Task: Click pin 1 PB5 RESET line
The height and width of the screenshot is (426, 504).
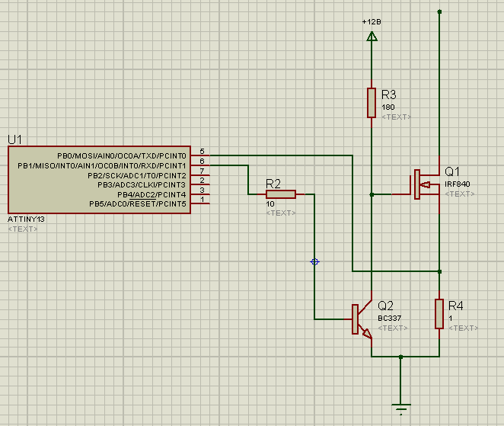Action: tap(200, 203)
